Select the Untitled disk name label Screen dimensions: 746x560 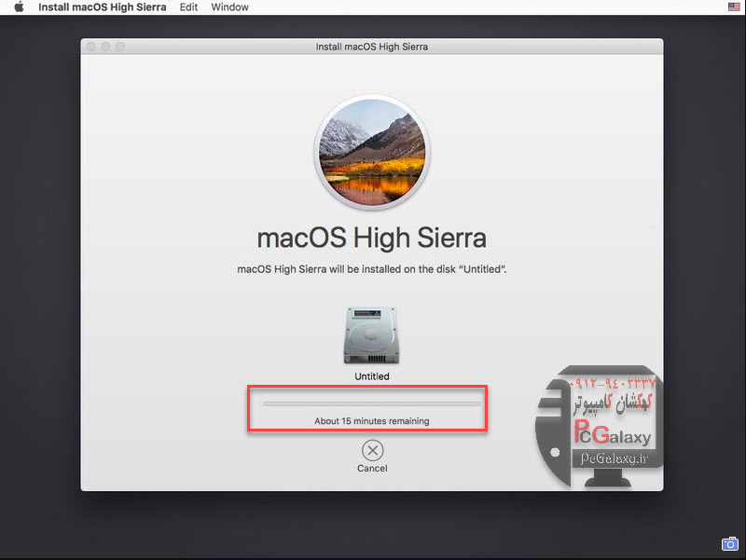click(371, 376)
